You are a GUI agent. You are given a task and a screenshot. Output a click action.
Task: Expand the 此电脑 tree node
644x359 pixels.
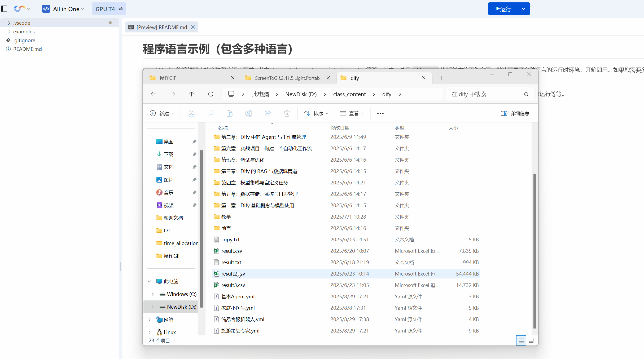pos(149,281)
